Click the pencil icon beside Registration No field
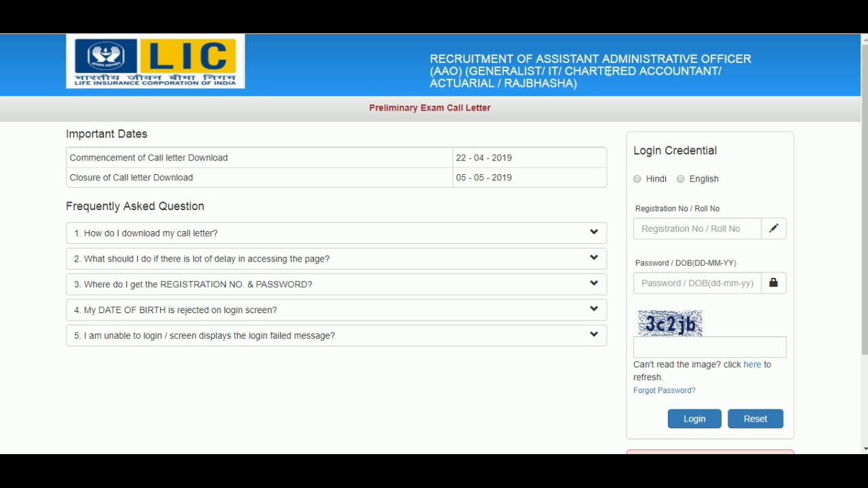868x488 pixels. click(x=774, y=229)
